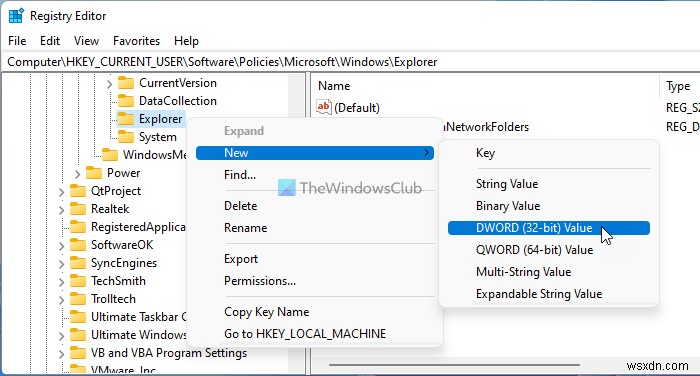Choose Export from the context menu

(x=241, y=259)
